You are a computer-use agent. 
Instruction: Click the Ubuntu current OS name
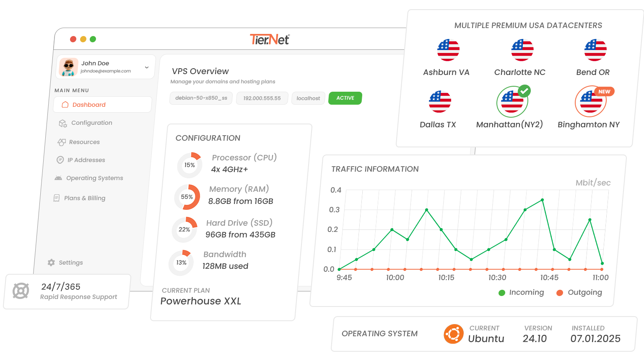(x=486, y=339)
